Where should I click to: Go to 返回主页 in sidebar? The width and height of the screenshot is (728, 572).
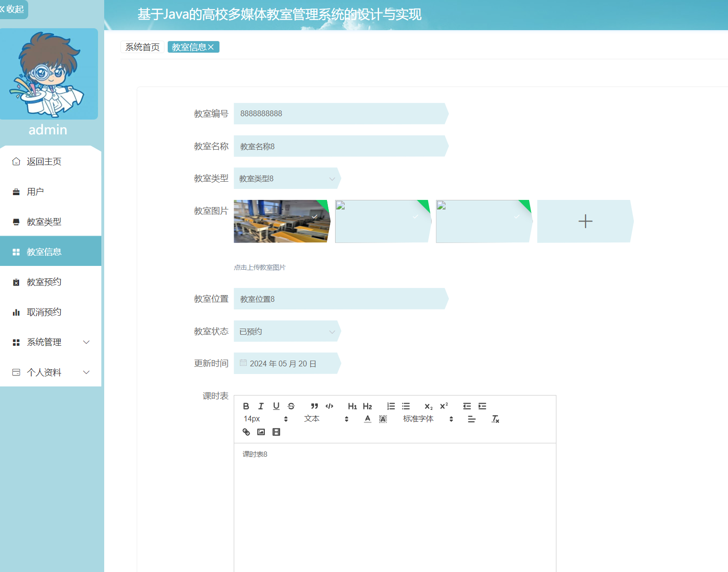pos(51,162)
